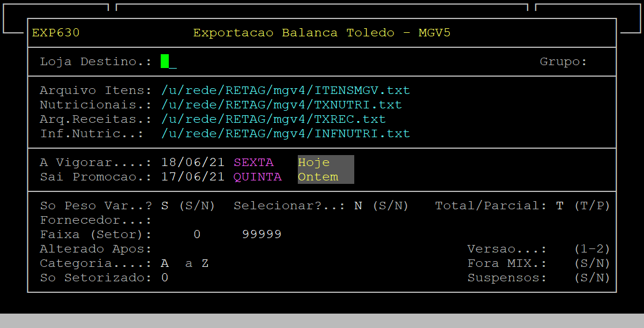This screenshot has height=328, width=644.
Task: Click the SEXTA weekday text
Action: (253, 163)
